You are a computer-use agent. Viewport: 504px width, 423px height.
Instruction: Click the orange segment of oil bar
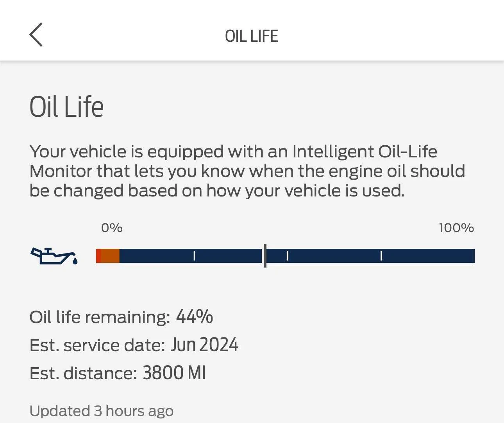point(110,256)
